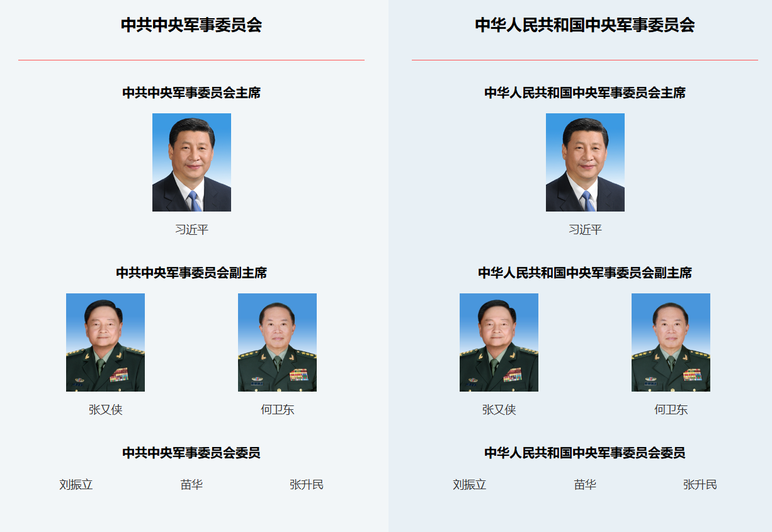The image size is (772, 532).
Task: Select 何卫东 portrait under 中共中央军事委员会副主席
Action: coord(277,342)
